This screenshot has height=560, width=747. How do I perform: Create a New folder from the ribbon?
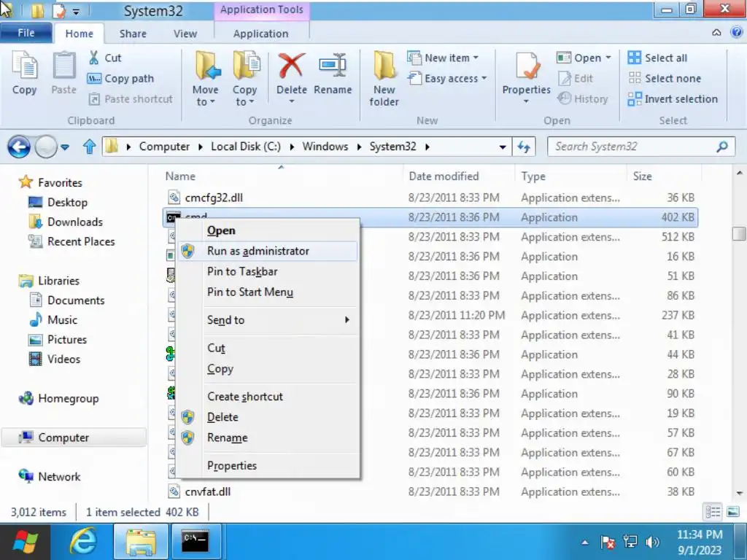pyautogui.click(x=384, y=79)
